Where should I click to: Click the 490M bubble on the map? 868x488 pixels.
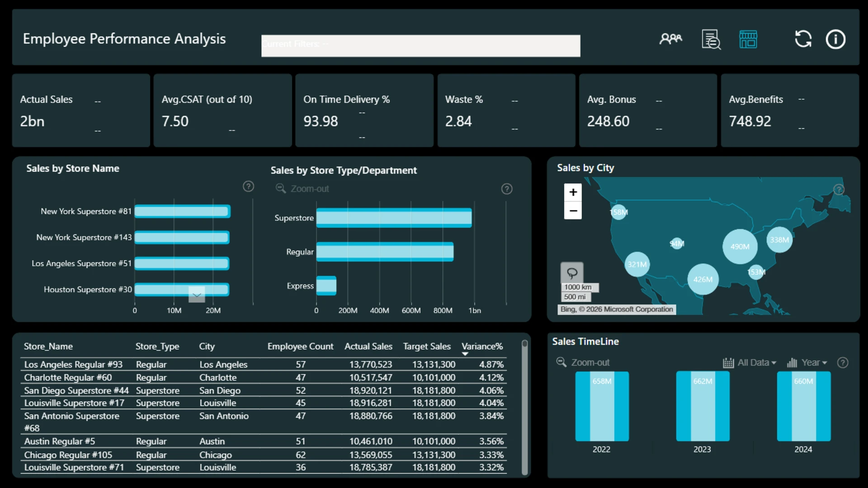[x=740, y=247]
